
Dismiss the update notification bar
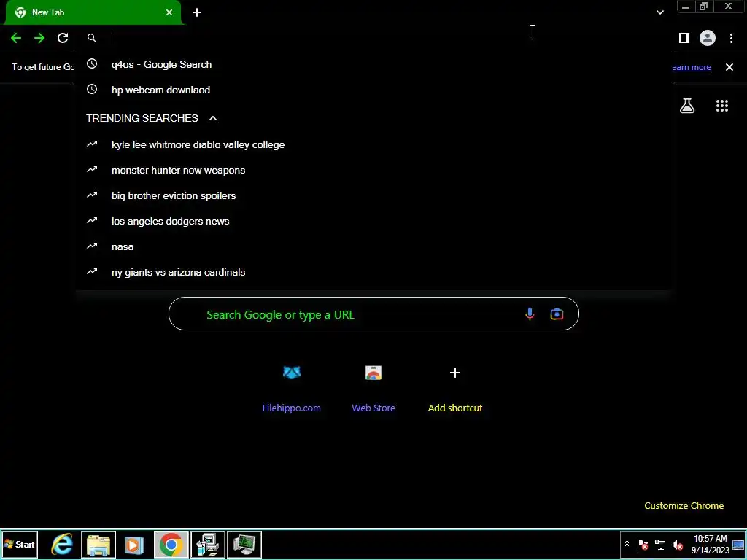[x=729, y=67]
